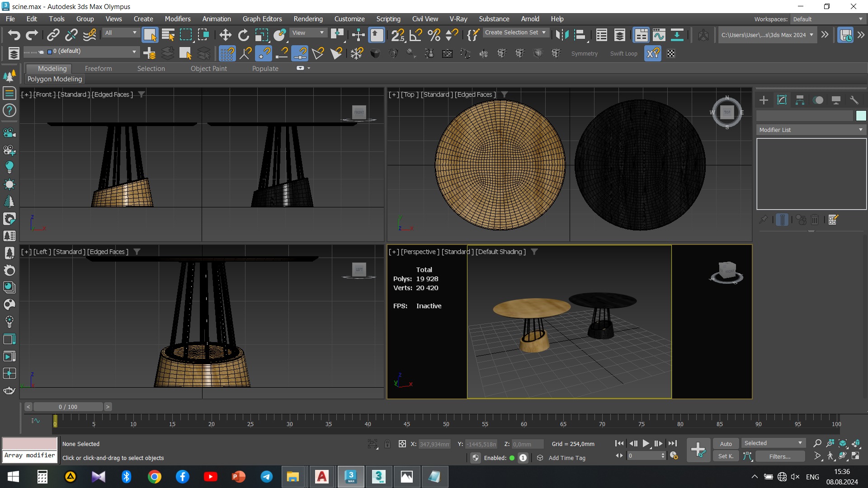Select the Select and Link tool
The height and width of the screenshot is (488, 868).
coord(53,35)
